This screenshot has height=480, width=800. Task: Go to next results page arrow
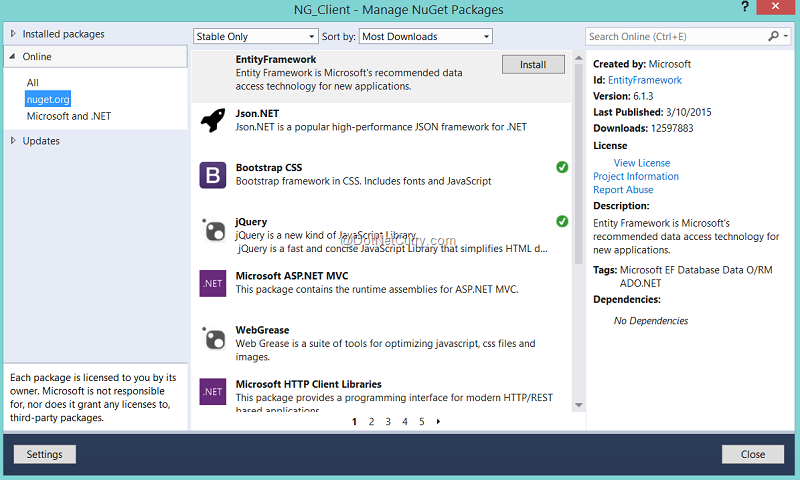click(438, 421)
